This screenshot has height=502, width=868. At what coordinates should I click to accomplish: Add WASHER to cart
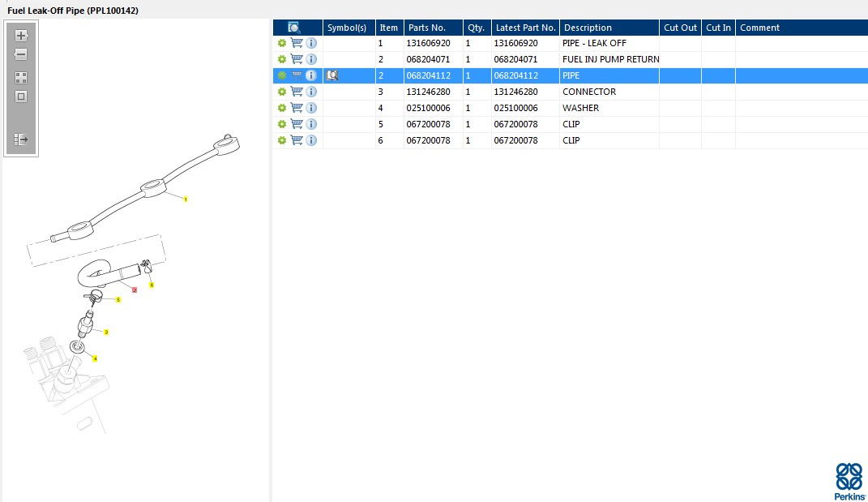click(x=297, y=108)
